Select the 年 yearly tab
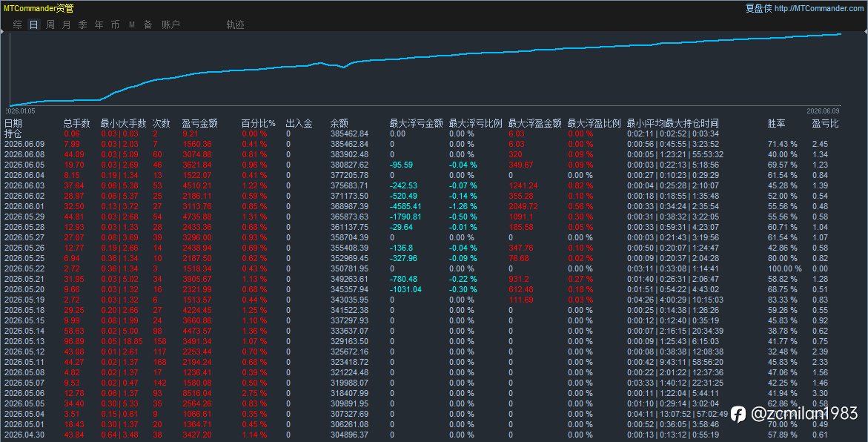 click(x=99, y=24)
